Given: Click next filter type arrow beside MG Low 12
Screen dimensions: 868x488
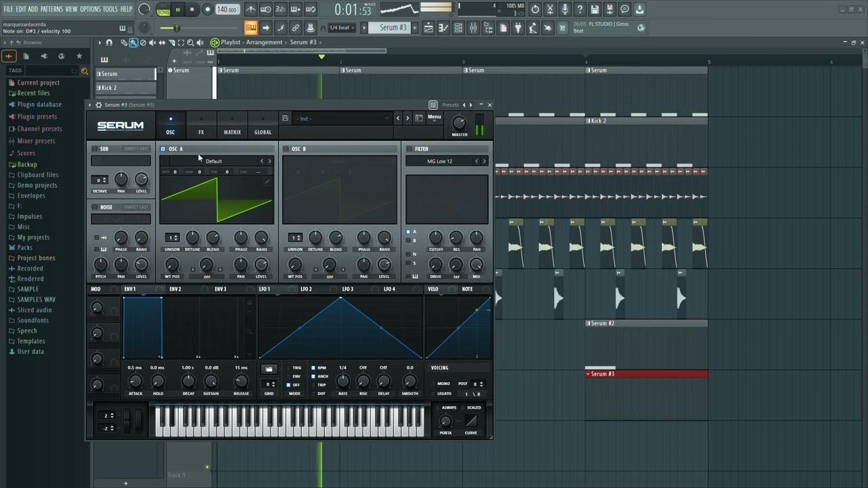Looking at the screenshot, I should [x=484, y=161].
